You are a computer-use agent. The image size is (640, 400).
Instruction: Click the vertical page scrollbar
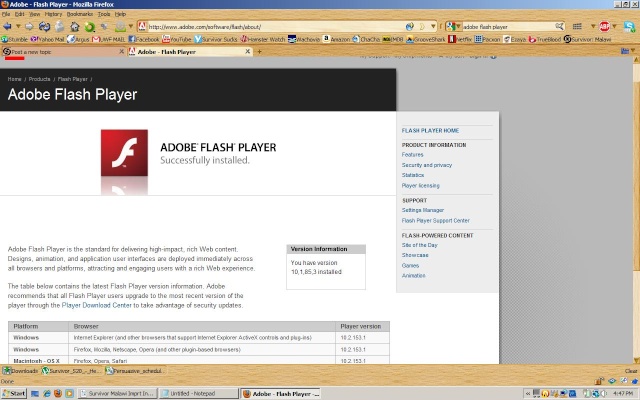636,210
